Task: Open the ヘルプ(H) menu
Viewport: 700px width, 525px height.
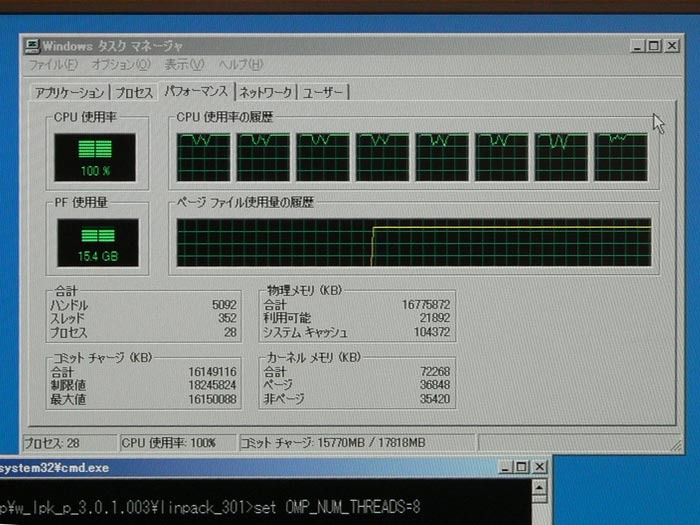Action: 240,65
